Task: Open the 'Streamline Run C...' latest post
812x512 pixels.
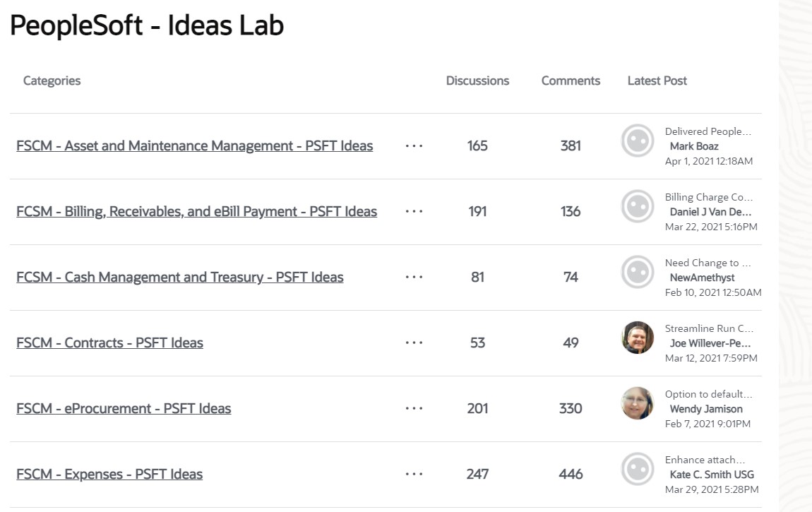Action: 709,328
